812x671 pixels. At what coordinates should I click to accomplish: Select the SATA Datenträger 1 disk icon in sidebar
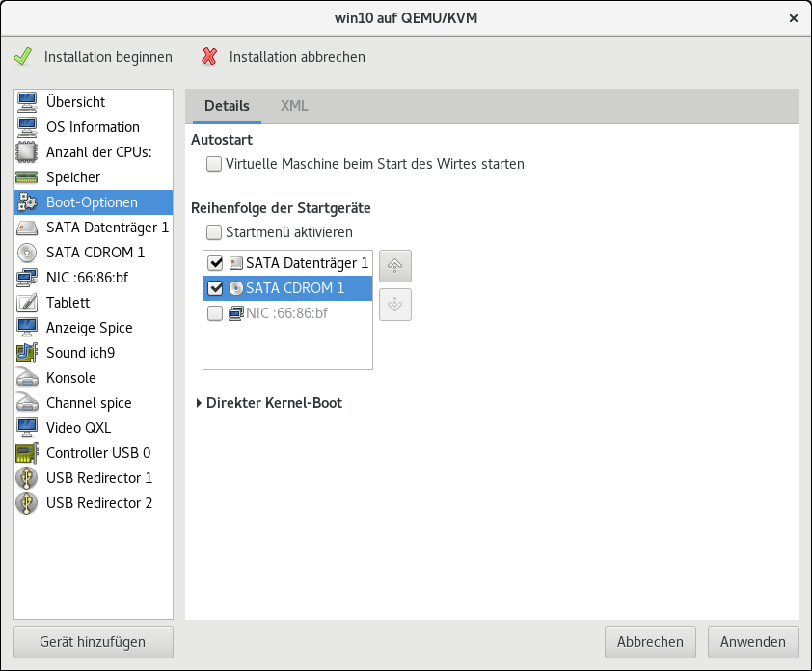coord(27,228)
